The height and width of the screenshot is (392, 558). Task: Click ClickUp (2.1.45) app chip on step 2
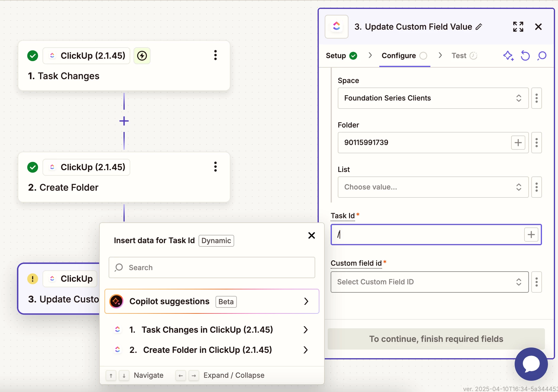tap(86, 167)
